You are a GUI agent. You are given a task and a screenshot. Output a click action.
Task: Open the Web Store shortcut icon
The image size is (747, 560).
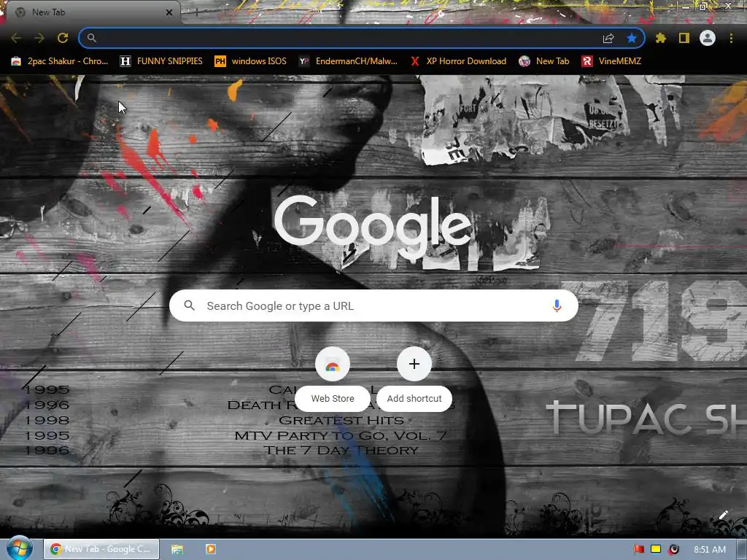click(333, 365)
